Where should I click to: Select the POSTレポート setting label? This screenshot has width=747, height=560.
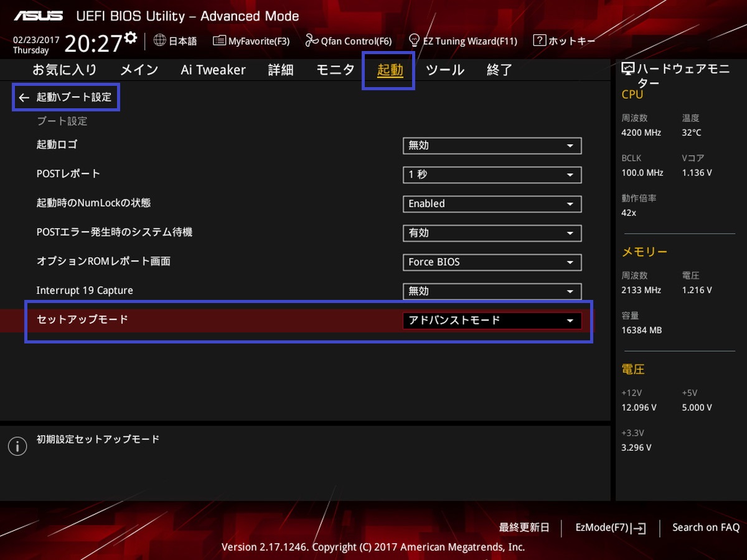(x=68, y=174)
